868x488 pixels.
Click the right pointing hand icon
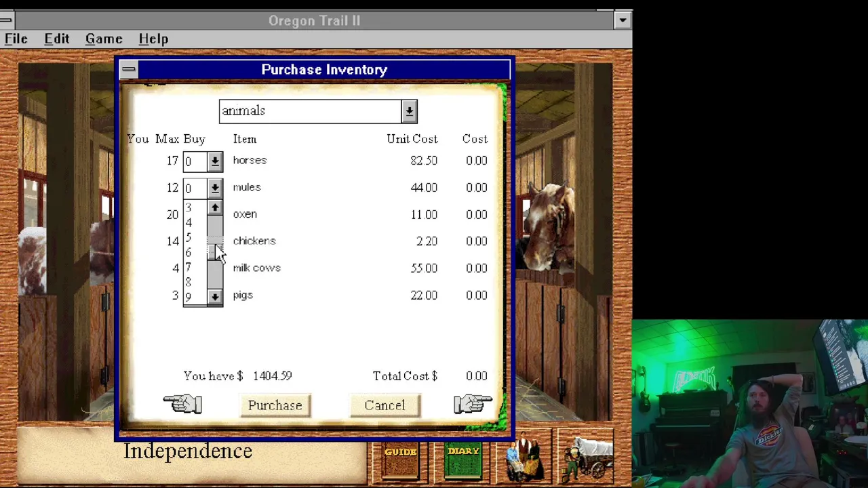tap(473, 404)
